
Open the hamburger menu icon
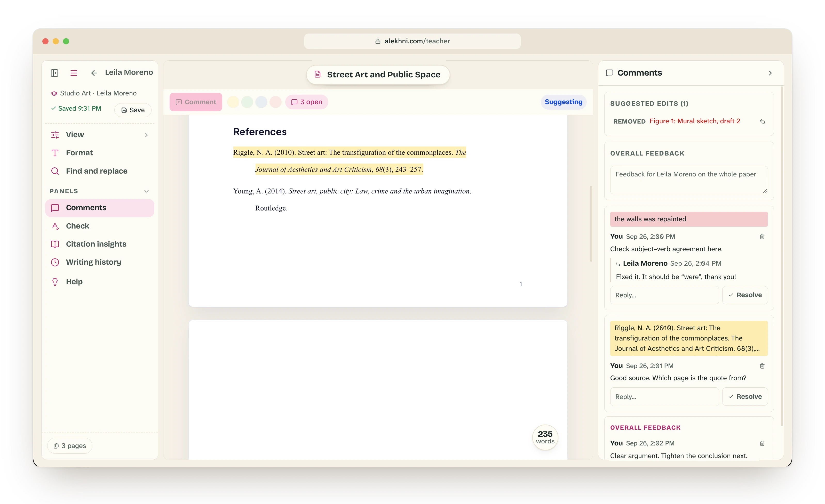click(x=74, y=73)
